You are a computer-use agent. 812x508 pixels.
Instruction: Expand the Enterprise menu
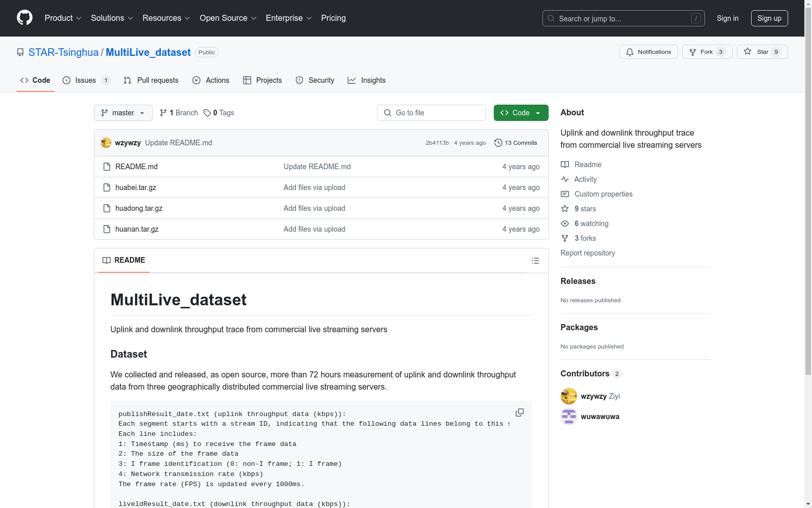[x=289, y=18]
